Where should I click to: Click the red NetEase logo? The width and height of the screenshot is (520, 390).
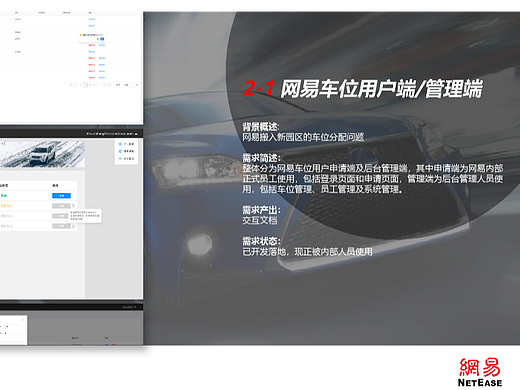[480, 372]
